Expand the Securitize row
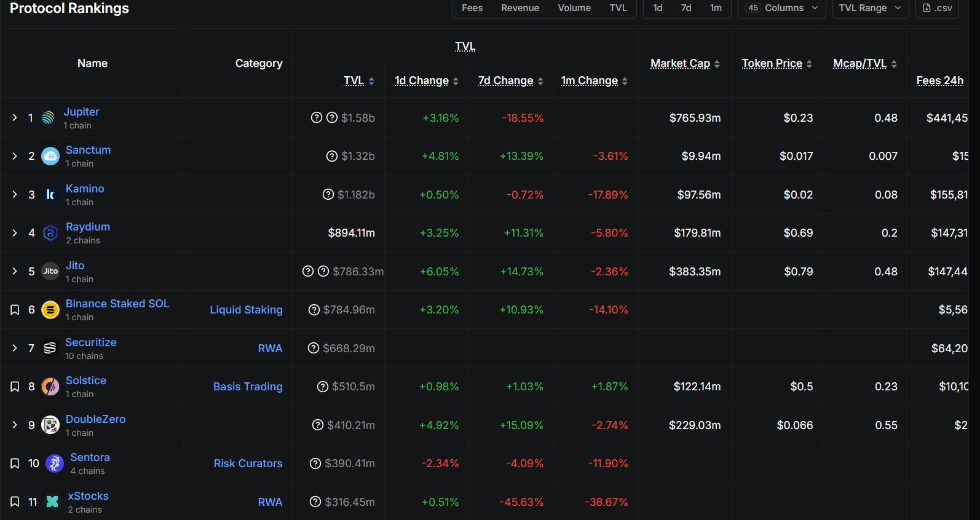Viewport: 980px width, 520px height. (x=15, y=348)
